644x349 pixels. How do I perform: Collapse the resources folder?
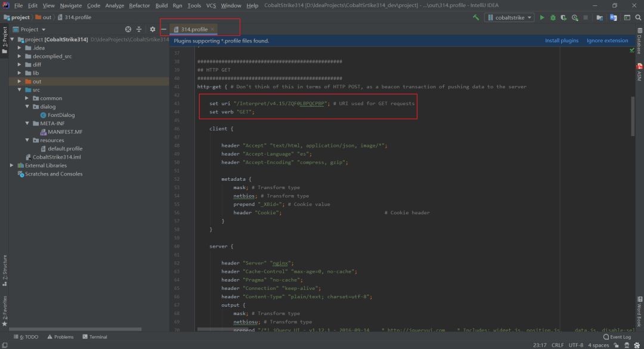coord(27,140)
